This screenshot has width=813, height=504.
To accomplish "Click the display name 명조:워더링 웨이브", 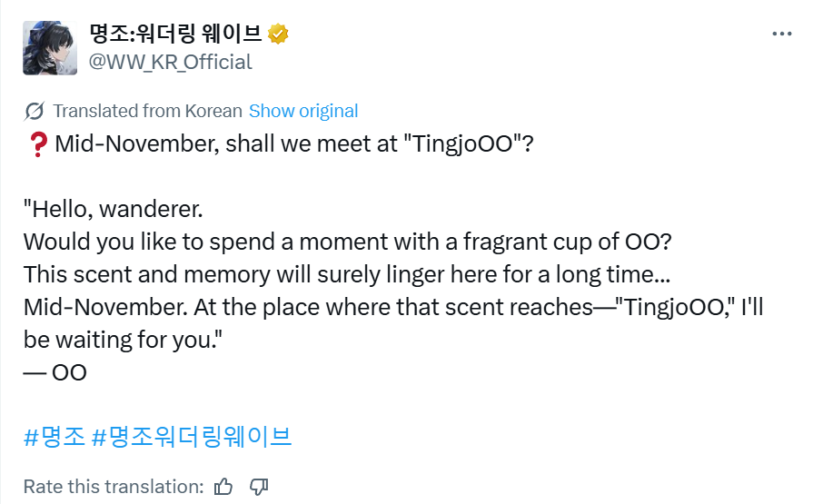I will (174, 35).
